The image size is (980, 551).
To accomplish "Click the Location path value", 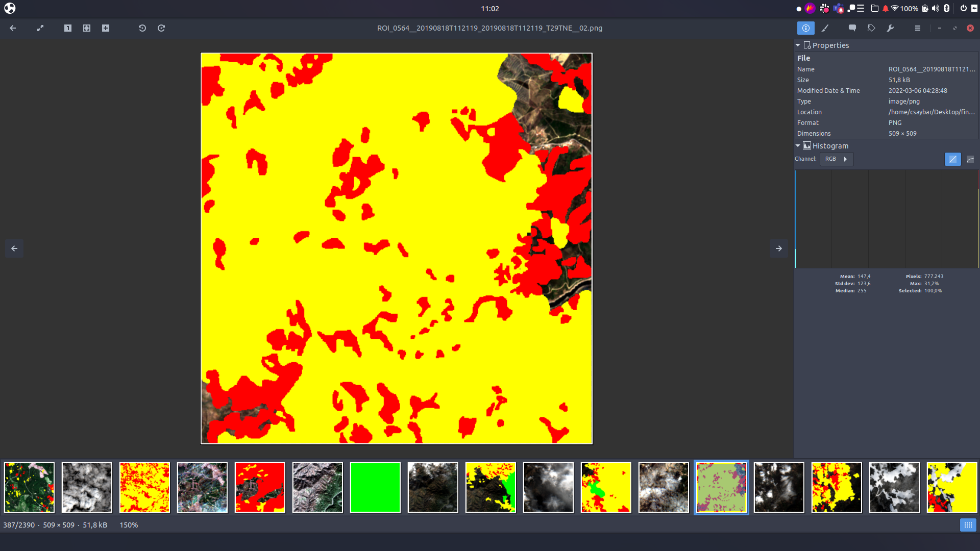I will (x=932, y=112).
